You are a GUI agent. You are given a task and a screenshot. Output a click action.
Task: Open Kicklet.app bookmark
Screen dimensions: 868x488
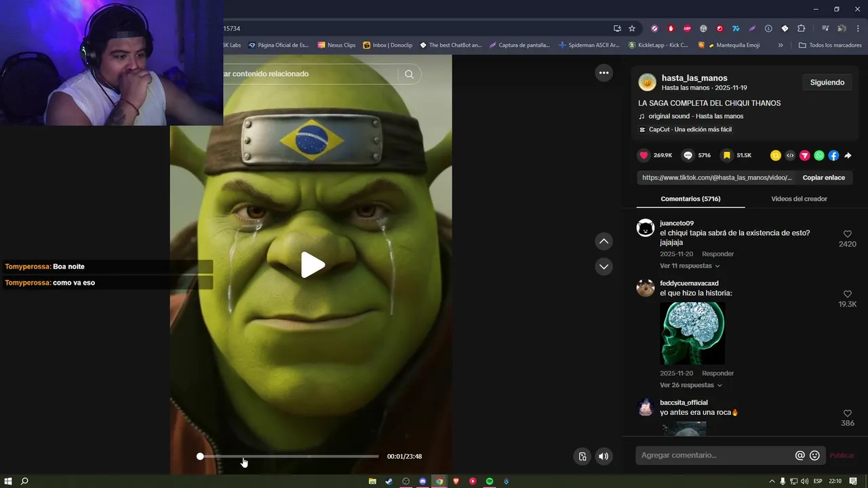click(x=658, y=45)
